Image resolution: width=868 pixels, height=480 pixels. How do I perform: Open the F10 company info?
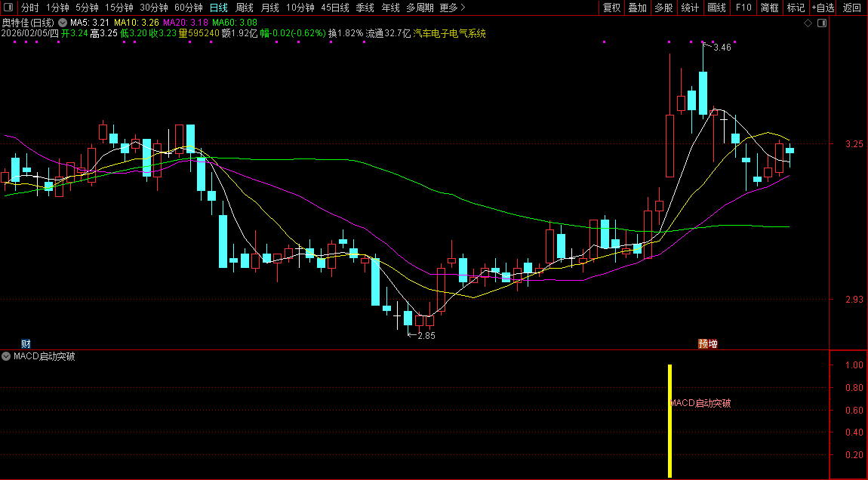(x=743, y=8)
